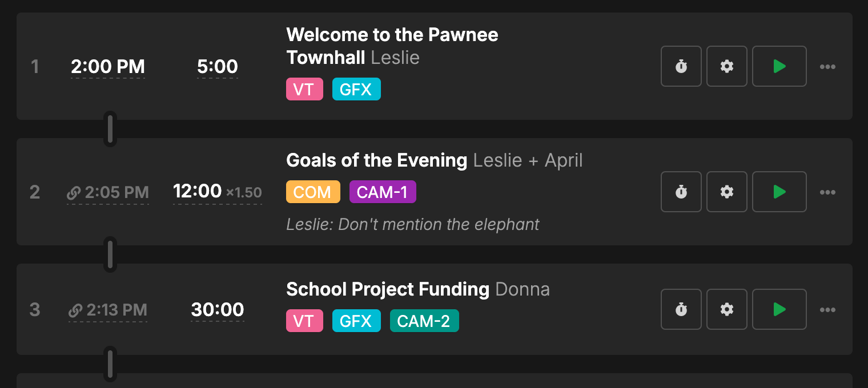Click the 12:00 duration of cue 2

pos(198,191)
